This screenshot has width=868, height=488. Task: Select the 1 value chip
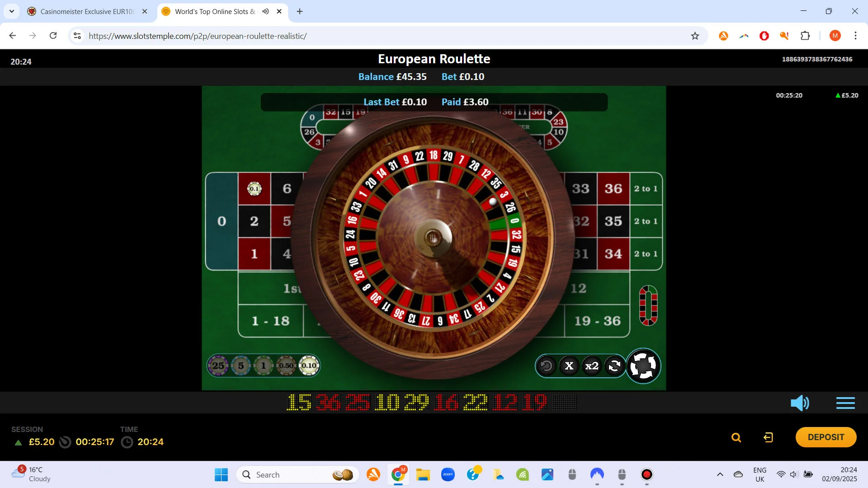264,366
